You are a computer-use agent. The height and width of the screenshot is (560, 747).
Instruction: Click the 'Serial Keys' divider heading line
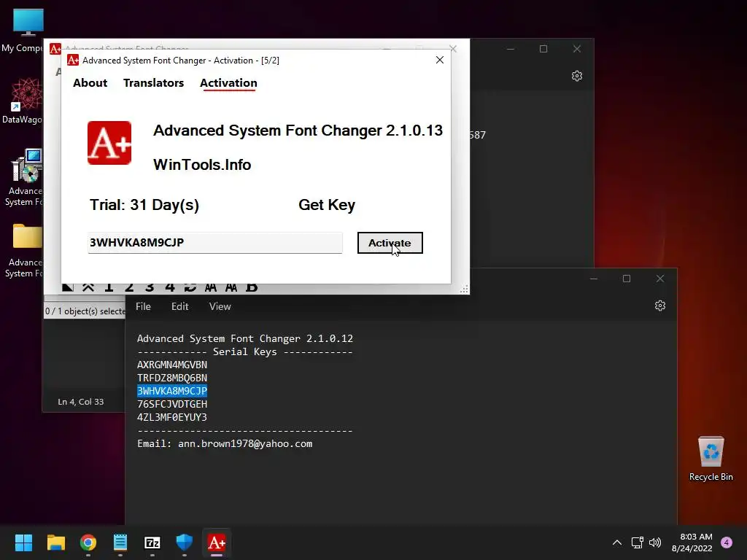coord(245,352)
